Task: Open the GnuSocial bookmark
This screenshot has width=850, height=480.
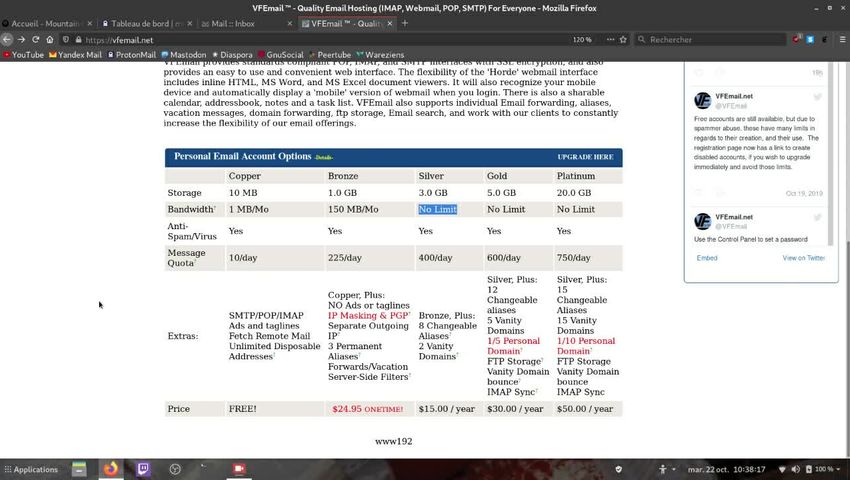Action: click(281, 55)
